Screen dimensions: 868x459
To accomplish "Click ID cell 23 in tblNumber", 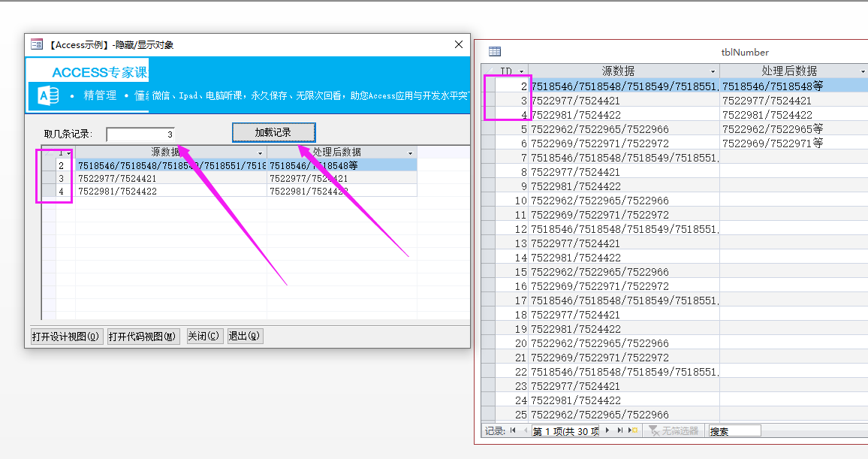I will click(511, 386).
